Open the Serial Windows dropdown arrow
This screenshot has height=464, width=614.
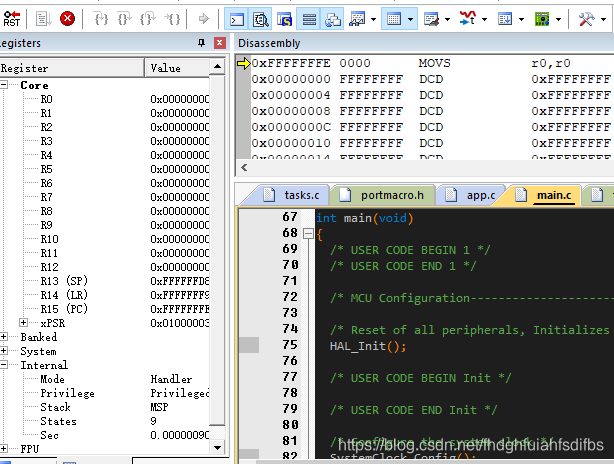coord(447,19)
